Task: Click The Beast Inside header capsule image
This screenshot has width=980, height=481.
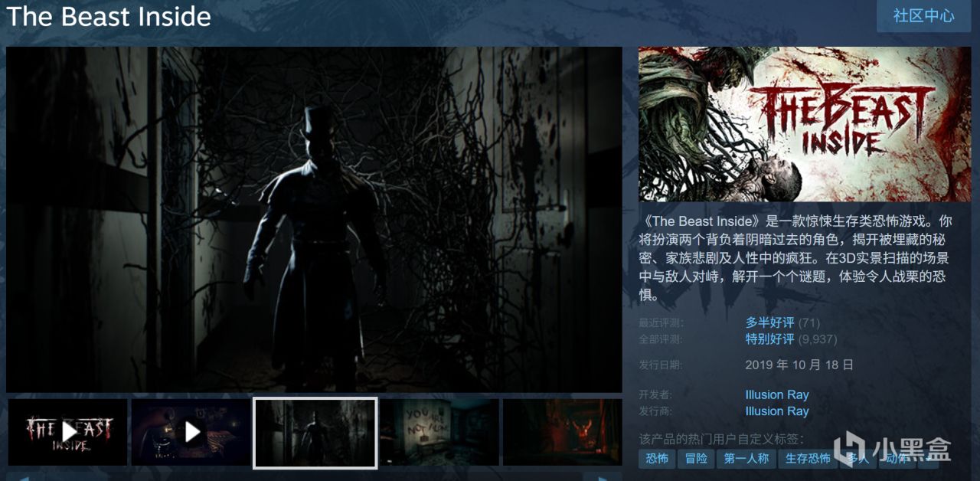Action: tap(805, 124)
